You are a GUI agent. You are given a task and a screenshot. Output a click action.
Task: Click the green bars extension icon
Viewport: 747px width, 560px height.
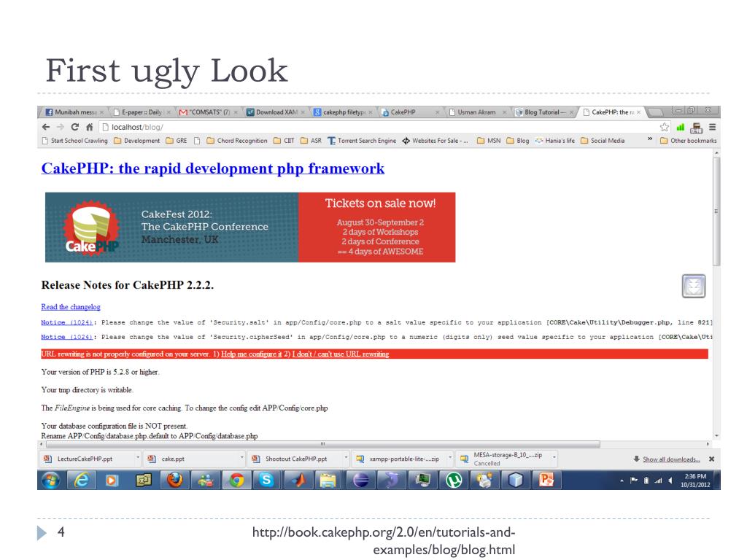681,127
